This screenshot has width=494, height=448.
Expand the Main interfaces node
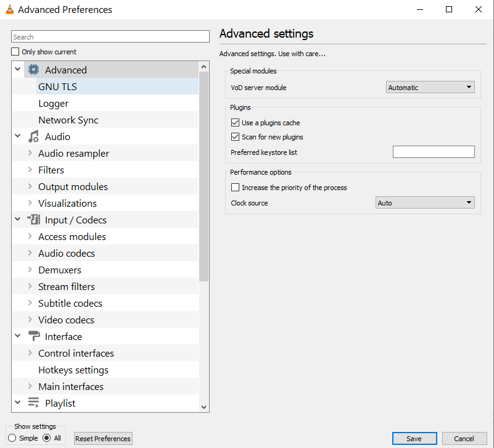pyautogui.click(x=30, y=386)
